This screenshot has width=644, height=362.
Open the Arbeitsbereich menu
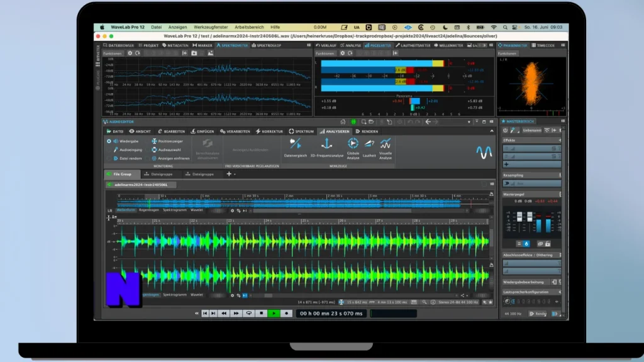tap(249, 28)
